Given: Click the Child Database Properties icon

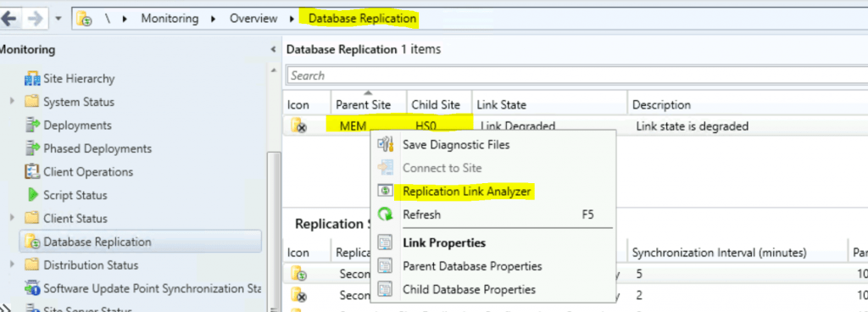Looking at the screenshot, I should (x=385, y=289).
